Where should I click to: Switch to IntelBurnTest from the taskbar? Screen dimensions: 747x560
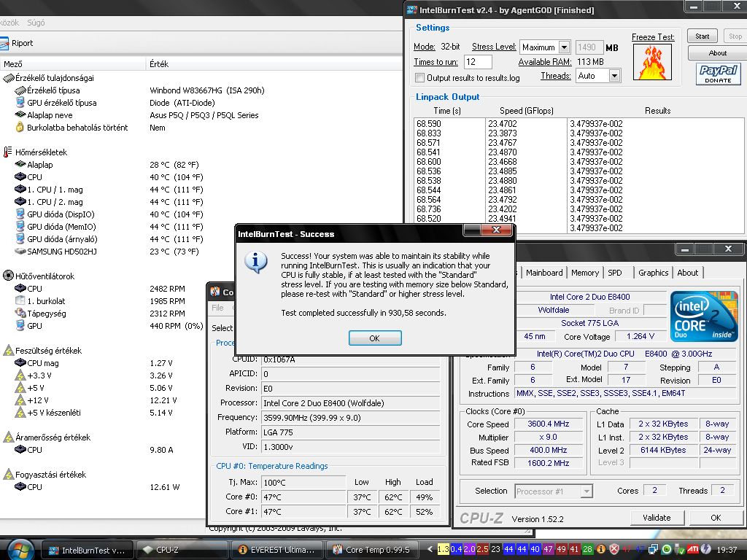88,550
